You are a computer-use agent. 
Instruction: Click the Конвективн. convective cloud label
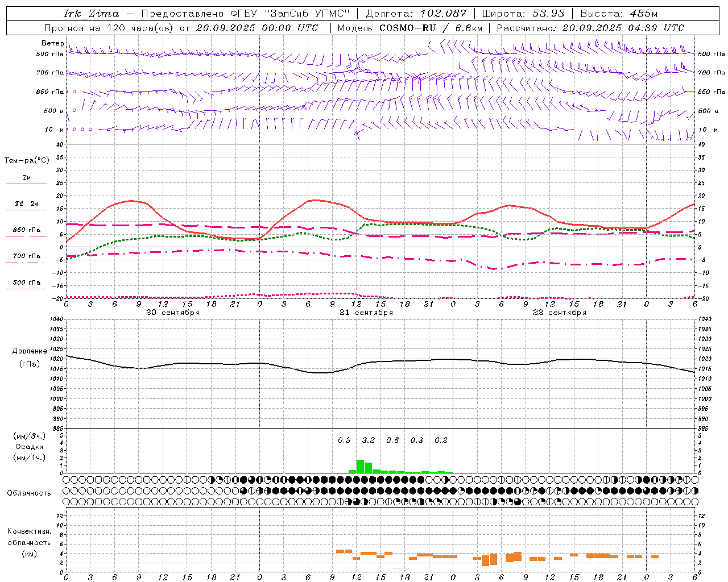29,531
